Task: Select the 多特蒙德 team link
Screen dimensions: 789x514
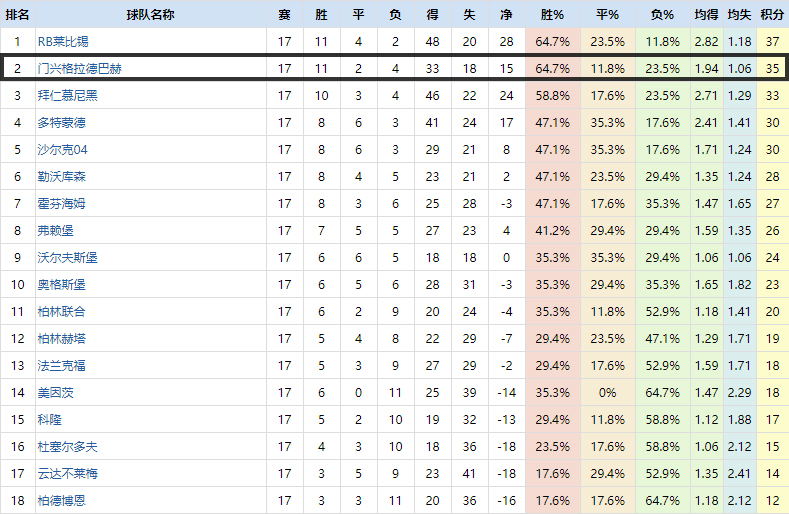Action: click(61, 123)
